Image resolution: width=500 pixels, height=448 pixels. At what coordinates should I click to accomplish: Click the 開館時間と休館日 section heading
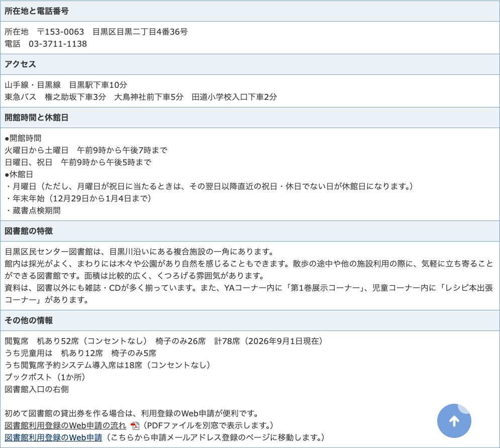pyautogui.click(x=36, y=118)
